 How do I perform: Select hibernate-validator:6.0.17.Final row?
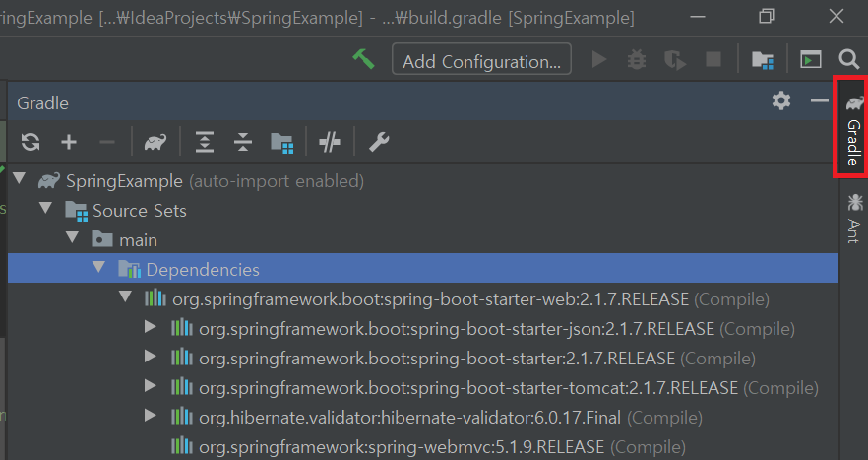[423, 417]
